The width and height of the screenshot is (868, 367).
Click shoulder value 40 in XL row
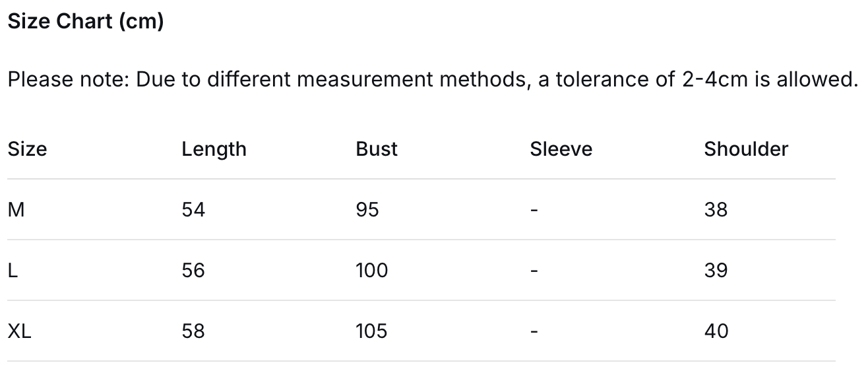coord(716,331)
